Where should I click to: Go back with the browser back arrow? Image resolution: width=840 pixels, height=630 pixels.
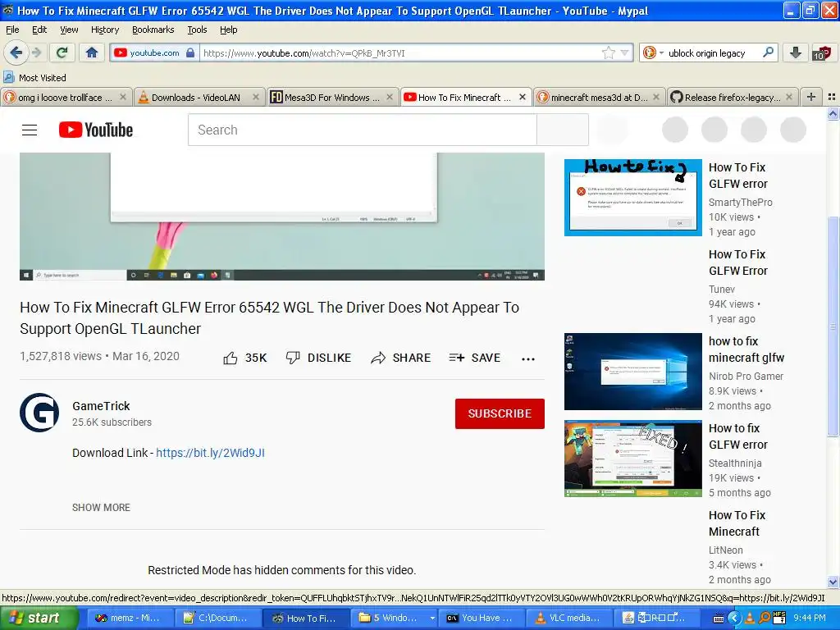[x=16, y=52]
